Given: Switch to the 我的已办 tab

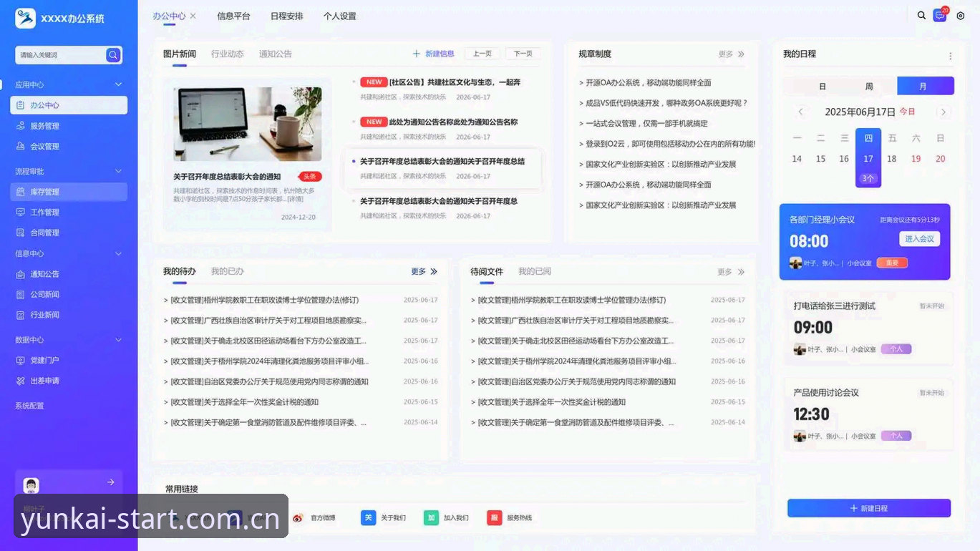Looking at the screenshot, I should pyautogui.click(x=228, y=271).
